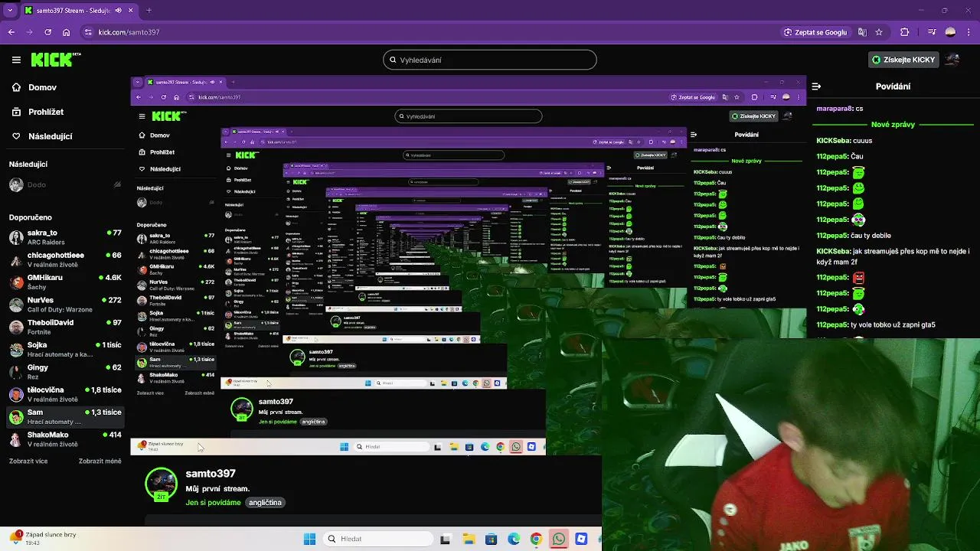Open the Chrome profile avatar
The image size is (980, 551).
click(x=951, y=32)
